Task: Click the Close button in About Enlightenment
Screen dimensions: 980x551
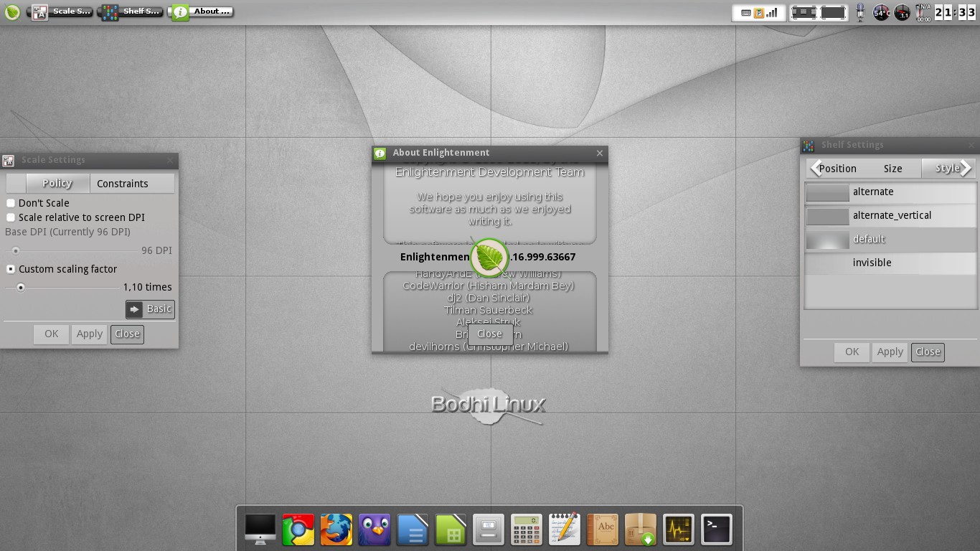Action: click(x=489, y=334)
